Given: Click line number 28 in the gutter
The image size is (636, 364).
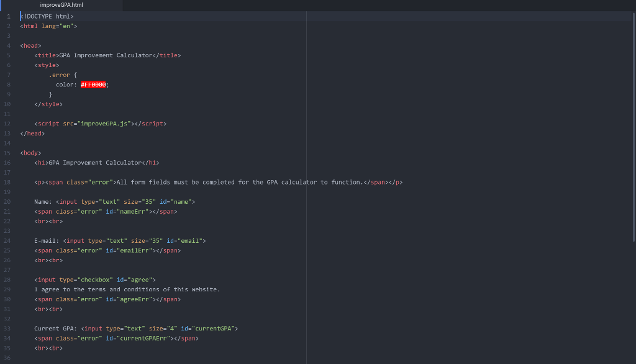Looking at the screenshot, I should coord(8,280).
